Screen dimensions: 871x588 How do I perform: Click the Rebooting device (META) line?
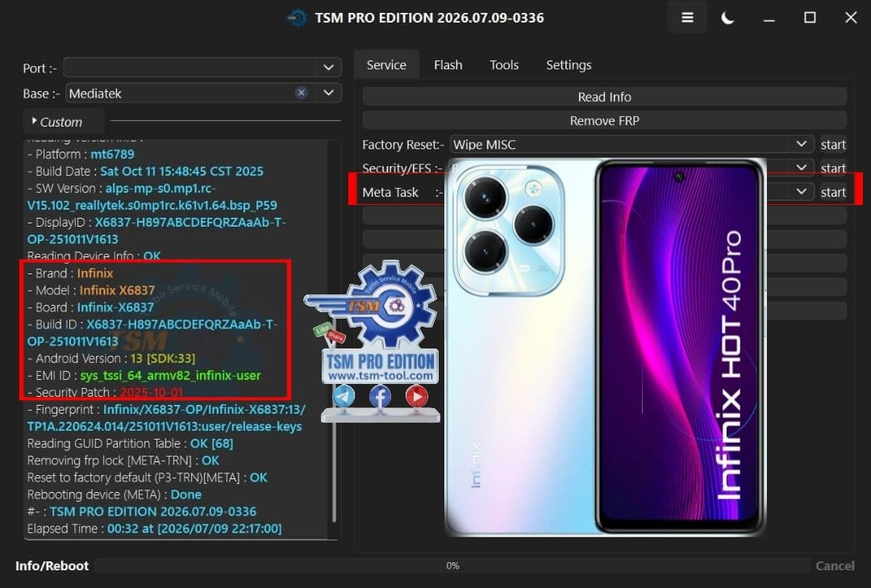point(115,494)
